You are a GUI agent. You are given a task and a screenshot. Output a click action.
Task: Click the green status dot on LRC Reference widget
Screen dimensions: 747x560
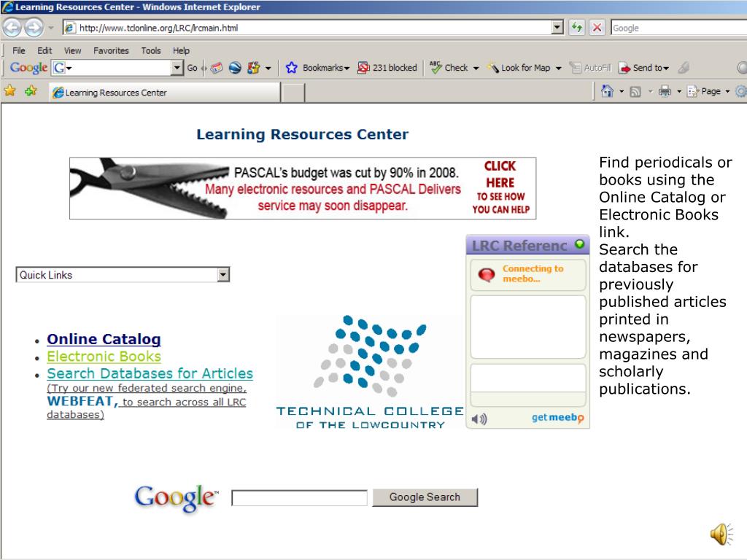pos(579,244)
